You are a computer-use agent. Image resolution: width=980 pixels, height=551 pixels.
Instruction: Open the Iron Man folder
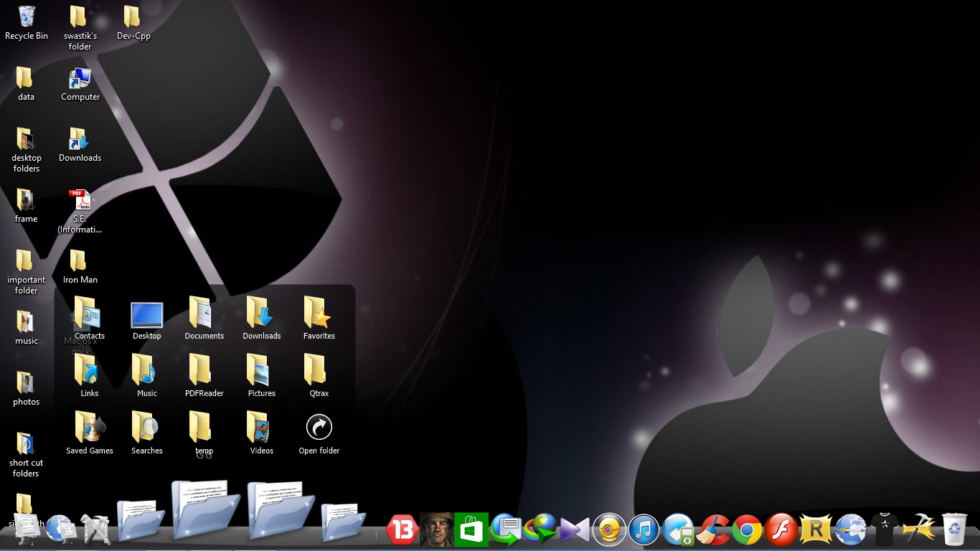79,262
